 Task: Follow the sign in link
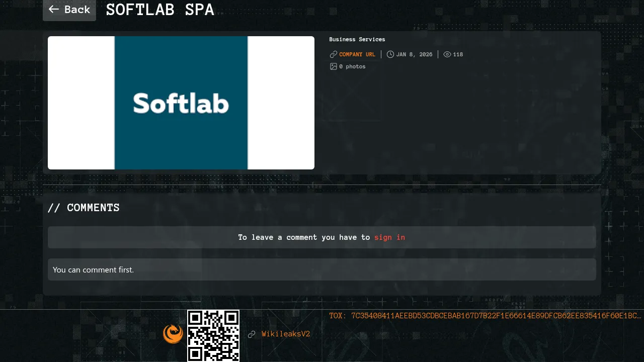389,237
